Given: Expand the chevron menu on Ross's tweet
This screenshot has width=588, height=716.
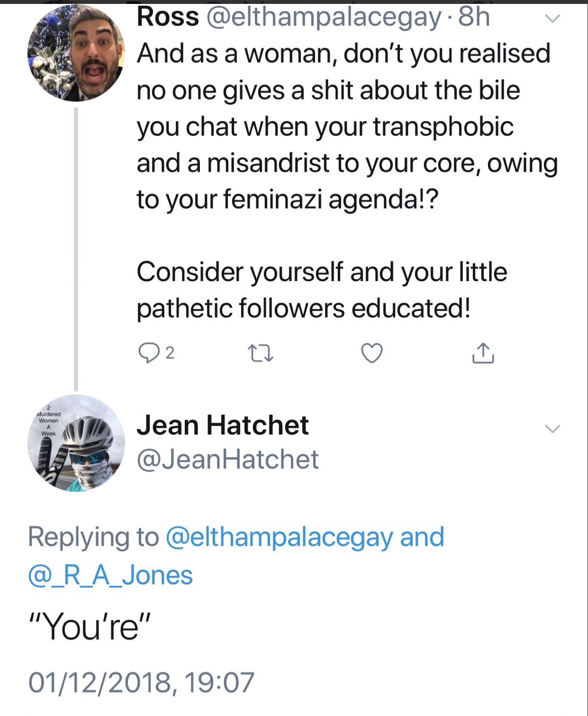Looking at the screenshot, I should click(553, 19).
